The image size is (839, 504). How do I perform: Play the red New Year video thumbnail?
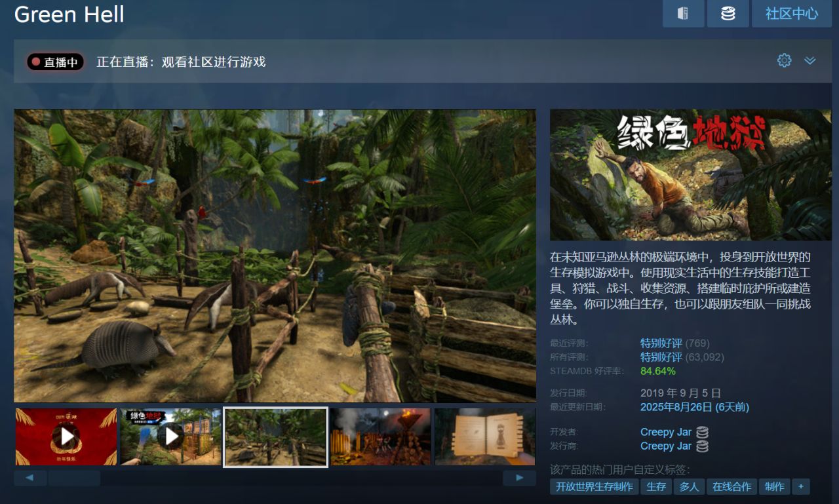[66, 436]
